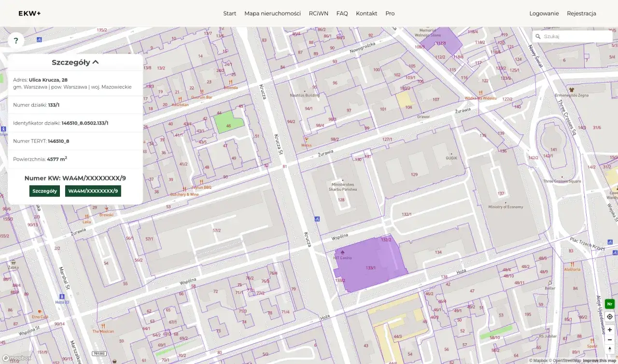The width and height of the screenshot is (618, 364).
Task: Toggle the green Nr parcel numbers button
Action: point(609,304)
